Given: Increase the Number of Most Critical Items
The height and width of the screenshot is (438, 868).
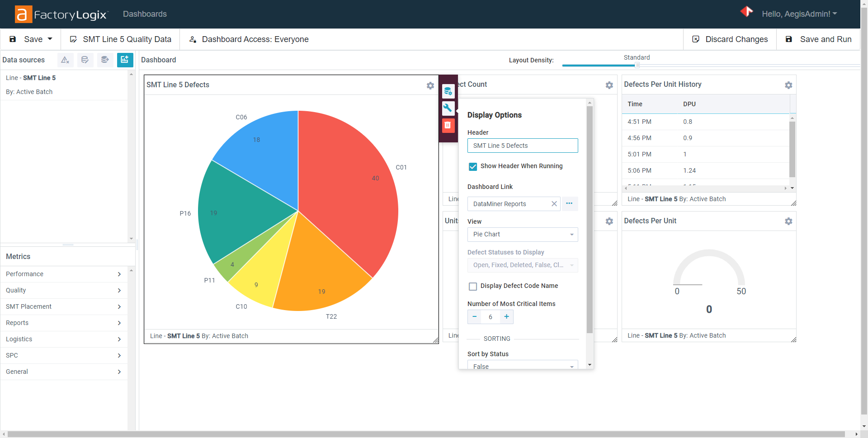Looking at the screenshot, I should (x=506, y=317).
